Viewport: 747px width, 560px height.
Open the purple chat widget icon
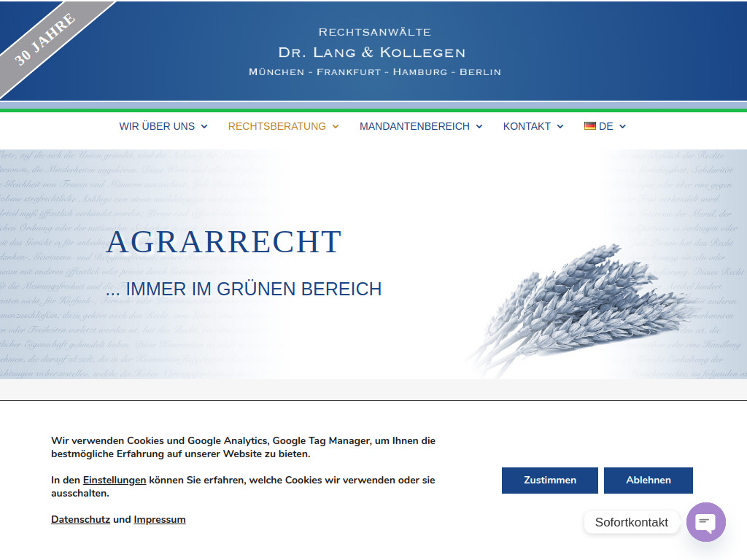(x=705, y=522)
